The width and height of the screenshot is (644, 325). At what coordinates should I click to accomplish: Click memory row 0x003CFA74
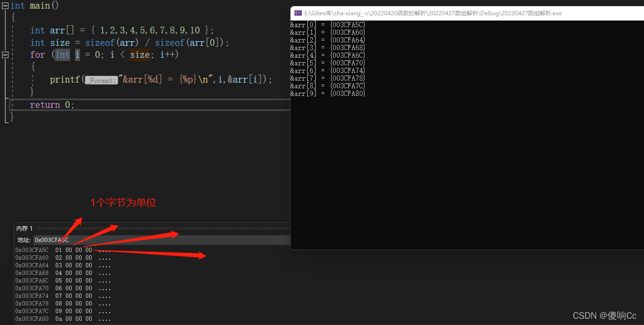tap(63, 296)
